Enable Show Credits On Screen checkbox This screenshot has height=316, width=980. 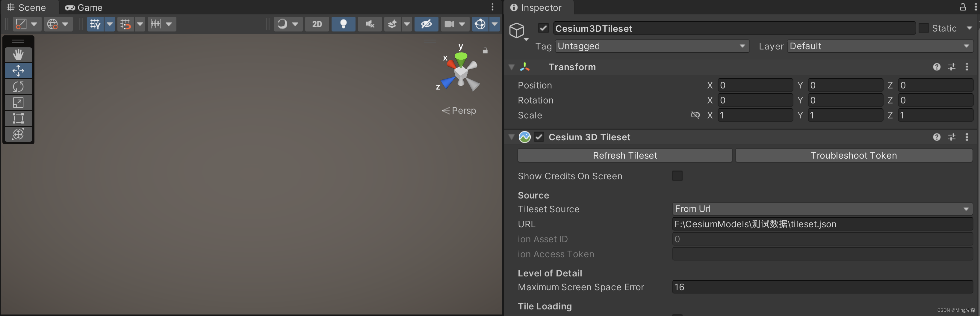tap(677, 176)
